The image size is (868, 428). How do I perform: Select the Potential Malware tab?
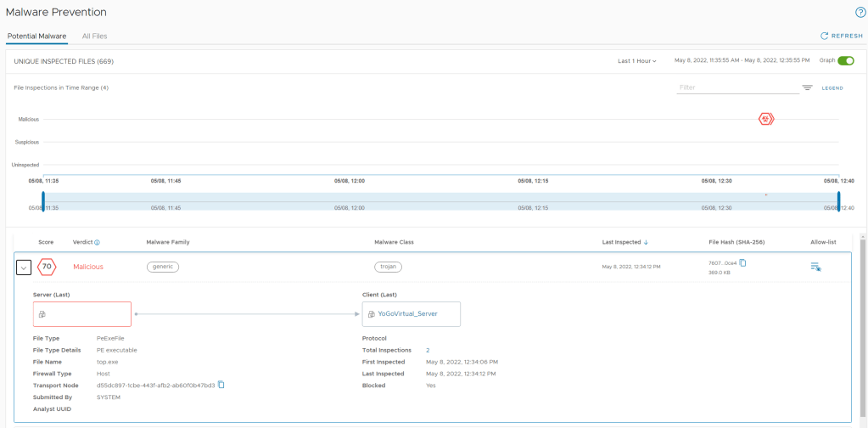point(36,37)
